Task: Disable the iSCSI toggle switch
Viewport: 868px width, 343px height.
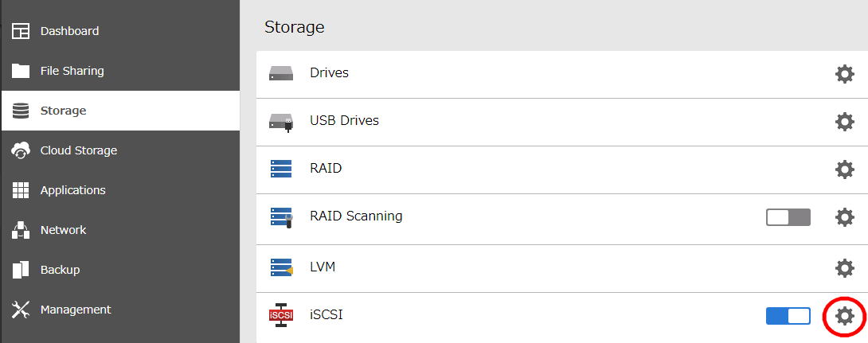Action: click(788, 316)
